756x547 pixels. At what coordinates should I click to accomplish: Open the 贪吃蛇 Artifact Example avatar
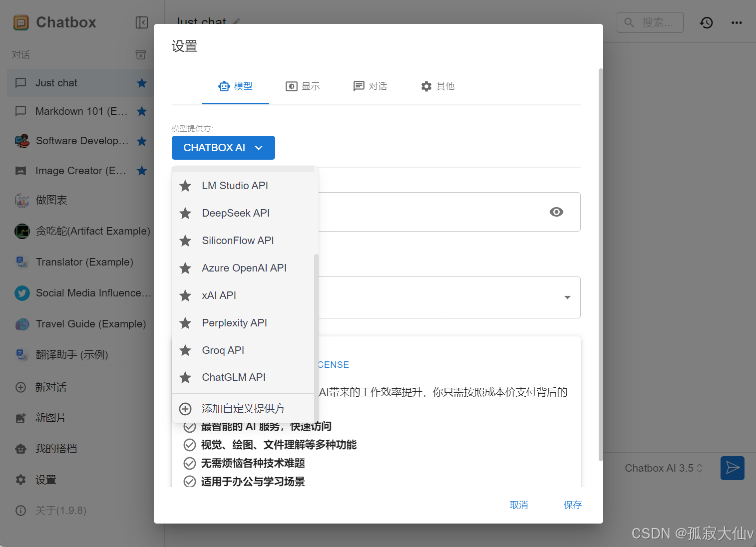(22, 232)
